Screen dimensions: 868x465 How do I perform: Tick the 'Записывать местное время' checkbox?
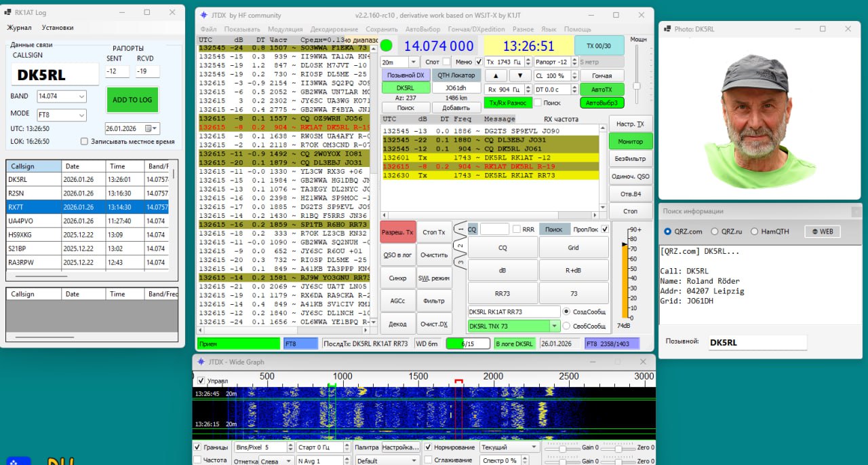pos(84,142)
